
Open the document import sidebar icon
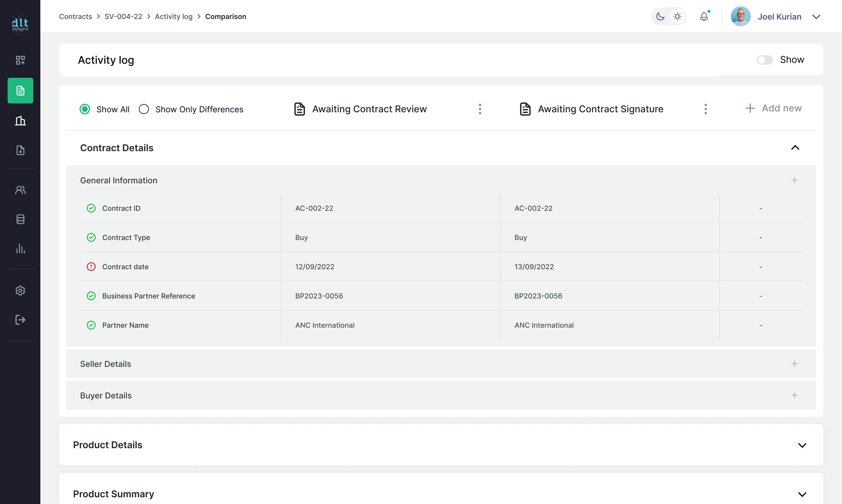pos(20,151)
